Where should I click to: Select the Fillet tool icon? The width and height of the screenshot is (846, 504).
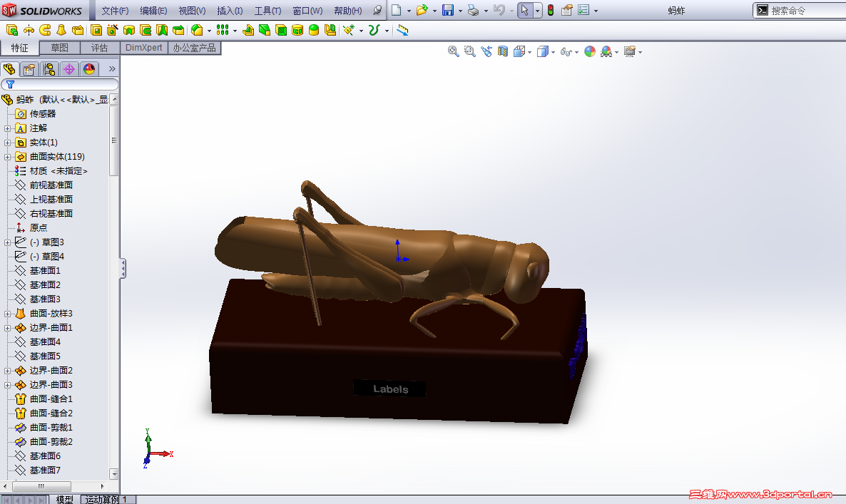pos(197,30)
